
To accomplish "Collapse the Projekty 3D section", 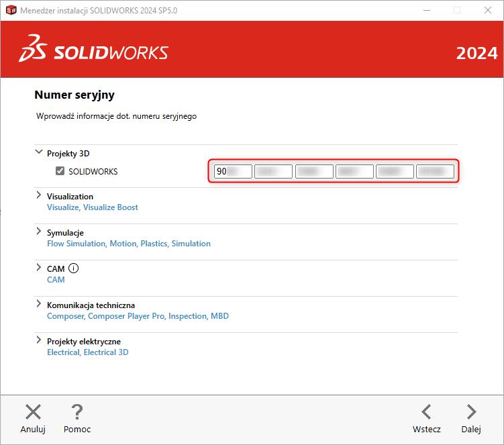I will (x=38, y=152).
